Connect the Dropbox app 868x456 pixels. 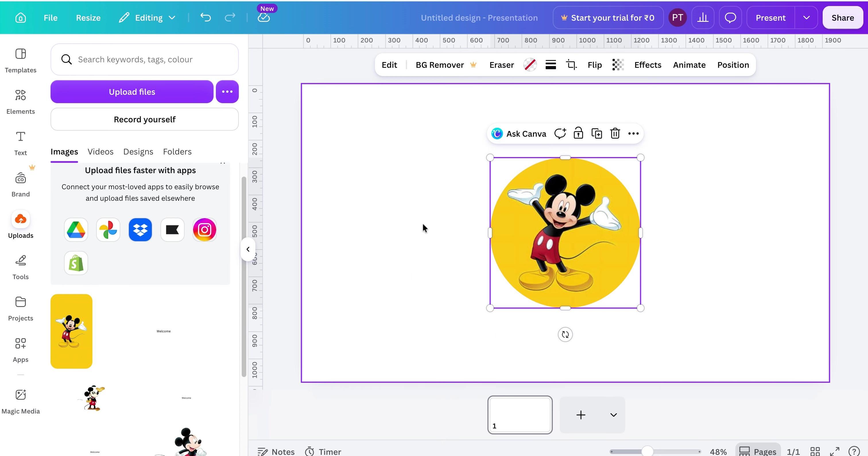coord(140,230)
